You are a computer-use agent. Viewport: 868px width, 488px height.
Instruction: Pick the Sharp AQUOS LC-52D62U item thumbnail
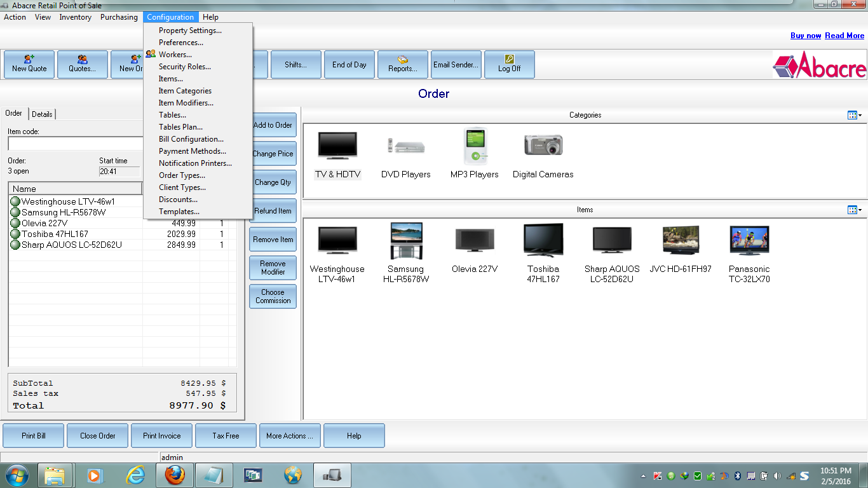point(612,254)
